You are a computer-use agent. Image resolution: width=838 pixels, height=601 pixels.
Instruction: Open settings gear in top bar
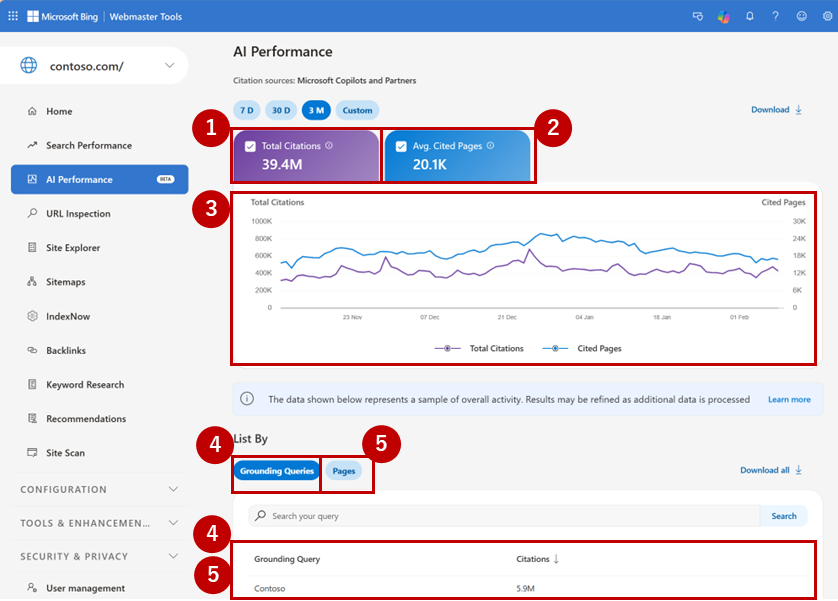tap(827, 16)
